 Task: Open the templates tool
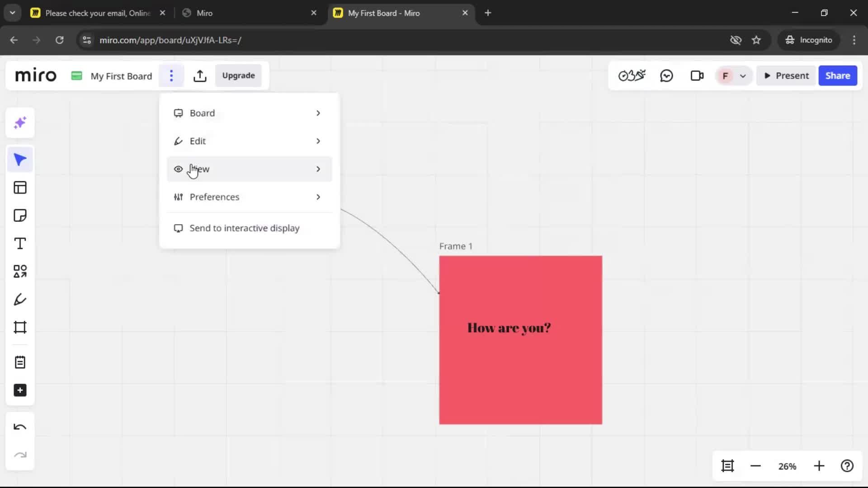[20, 188]
